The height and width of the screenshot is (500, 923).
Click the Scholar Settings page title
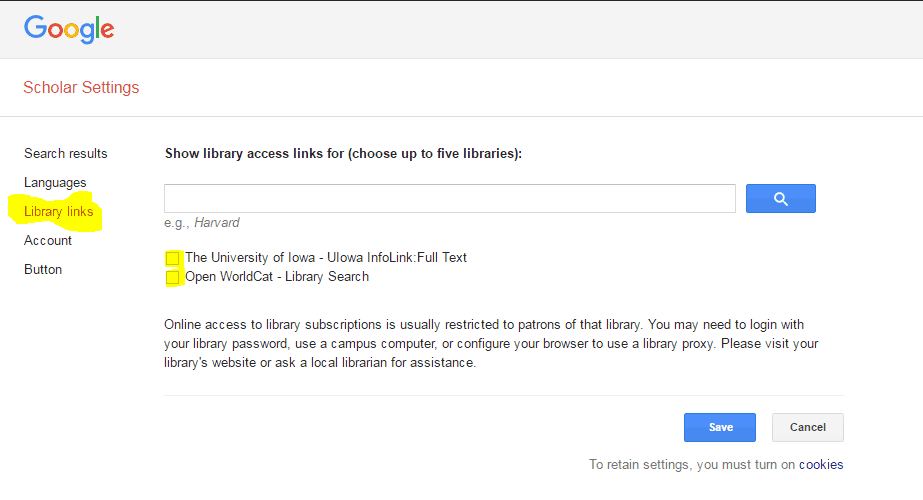(x=81, y=87)
